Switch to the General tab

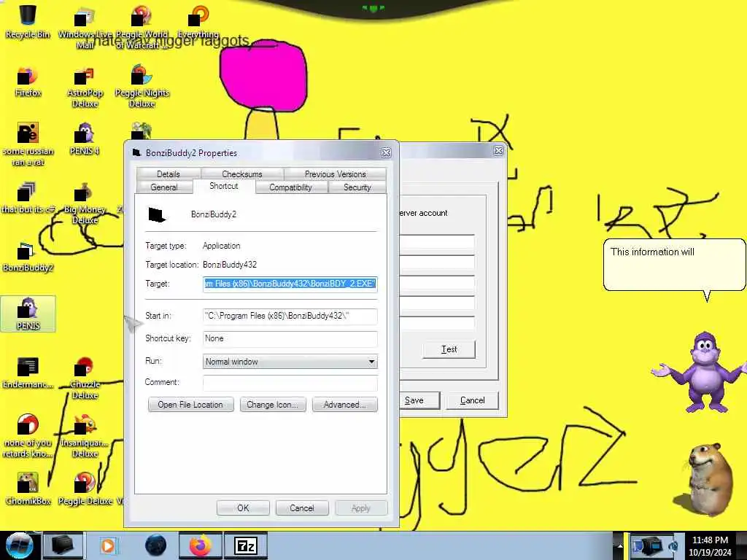coord(164,187)
